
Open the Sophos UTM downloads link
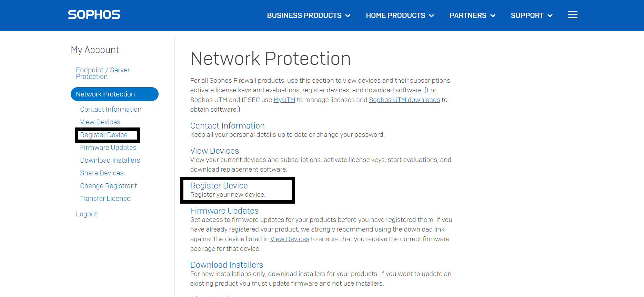tap(404, 100)
